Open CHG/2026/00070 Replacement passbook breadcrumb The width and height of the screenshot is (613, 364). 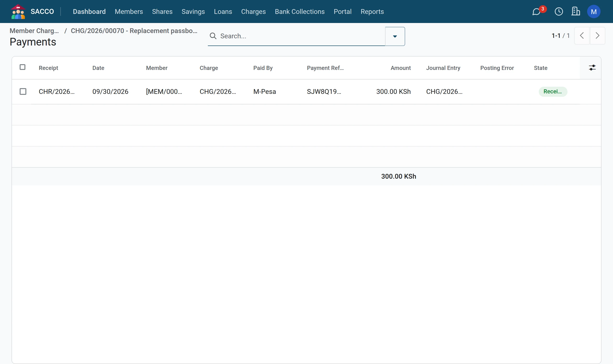tap(134, 31)
